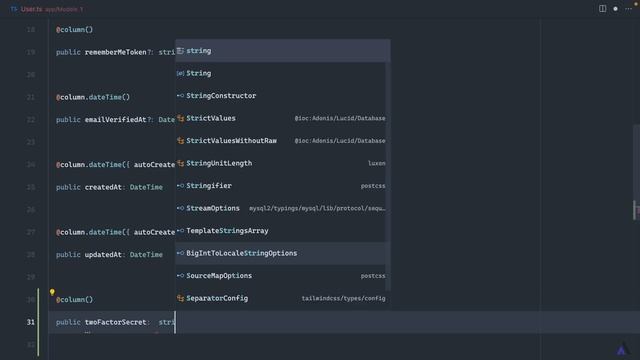Click '@column()' decorator at top of editor
Screen dimensions: 640x360
[75, 29]
